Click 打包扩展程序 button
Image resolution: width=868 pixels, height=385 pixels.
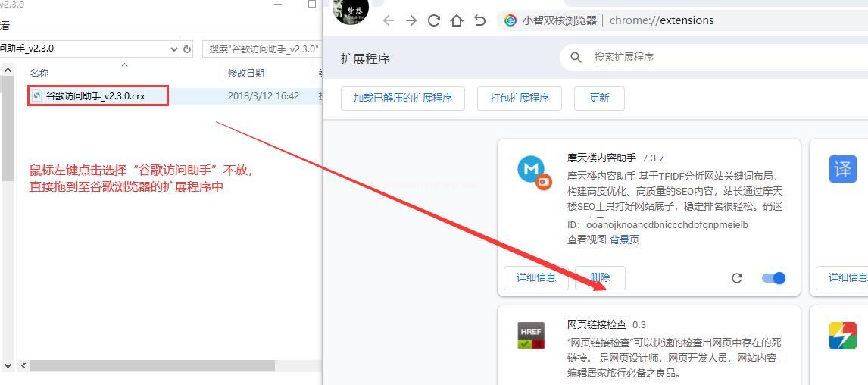tap(519, 98)
